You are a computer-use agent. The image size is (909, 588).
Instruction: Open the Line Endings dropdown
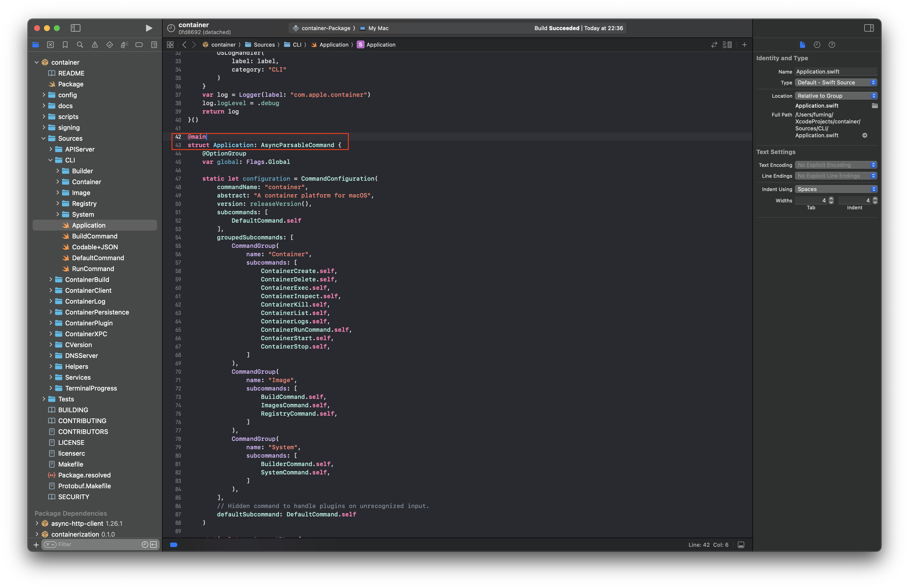[x=836, y=176]
